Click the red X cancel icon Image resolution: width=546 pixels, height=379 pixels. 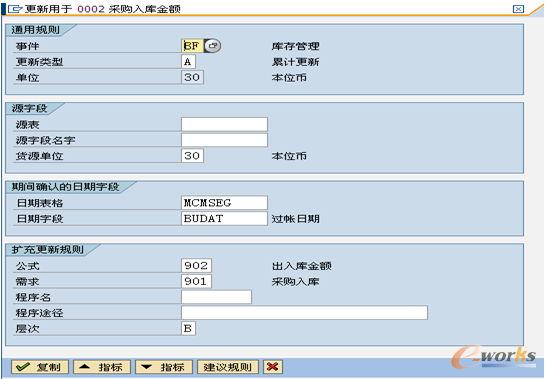[273, 367]
